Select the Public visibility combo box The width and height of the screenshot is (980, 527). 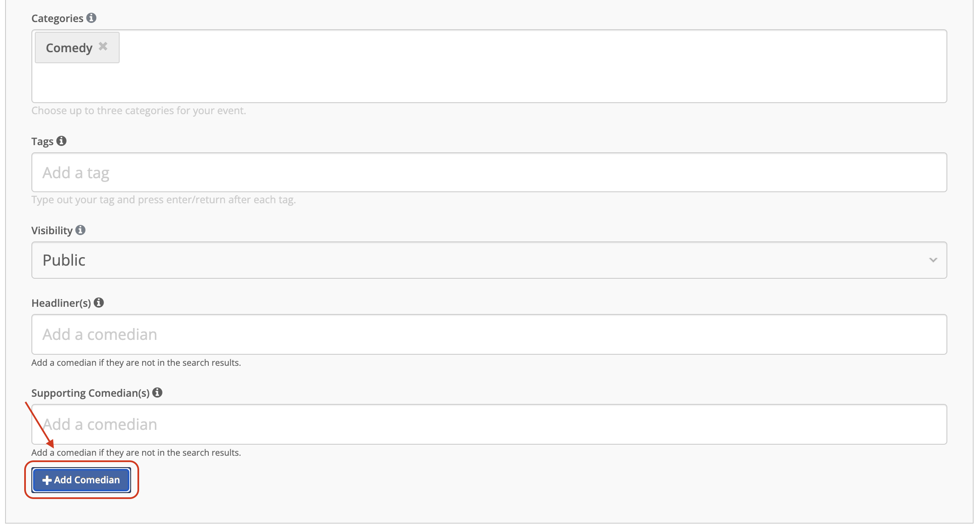489,260
